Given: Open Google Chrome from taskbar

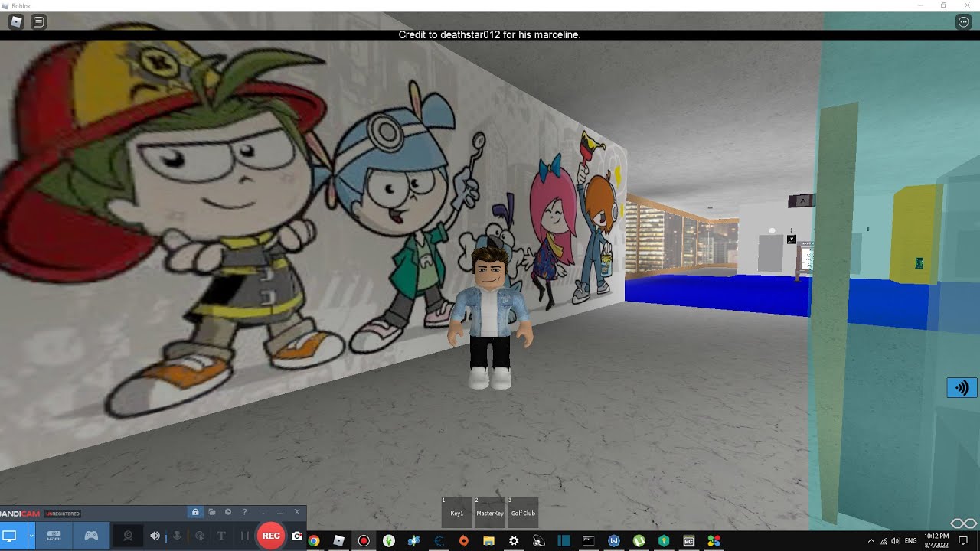Looking at the screenshot, I should 313,540.
